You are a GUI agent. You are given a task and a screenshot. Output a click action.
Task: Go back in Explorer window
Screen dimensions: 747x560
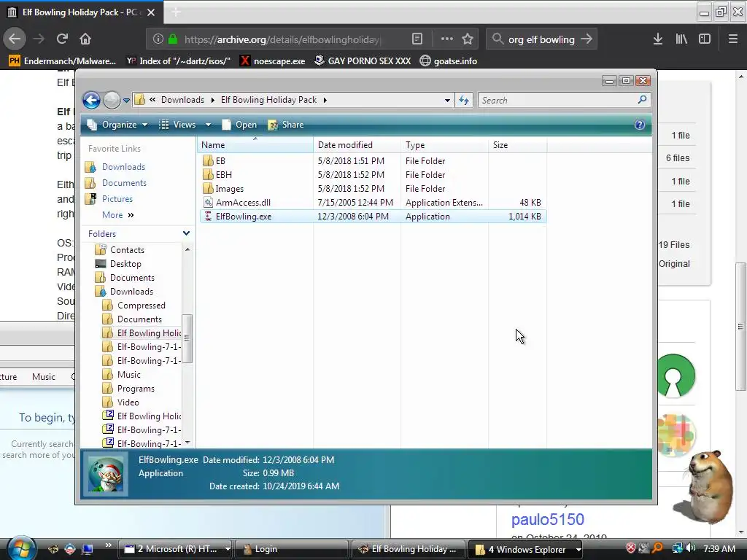[91, 100]
